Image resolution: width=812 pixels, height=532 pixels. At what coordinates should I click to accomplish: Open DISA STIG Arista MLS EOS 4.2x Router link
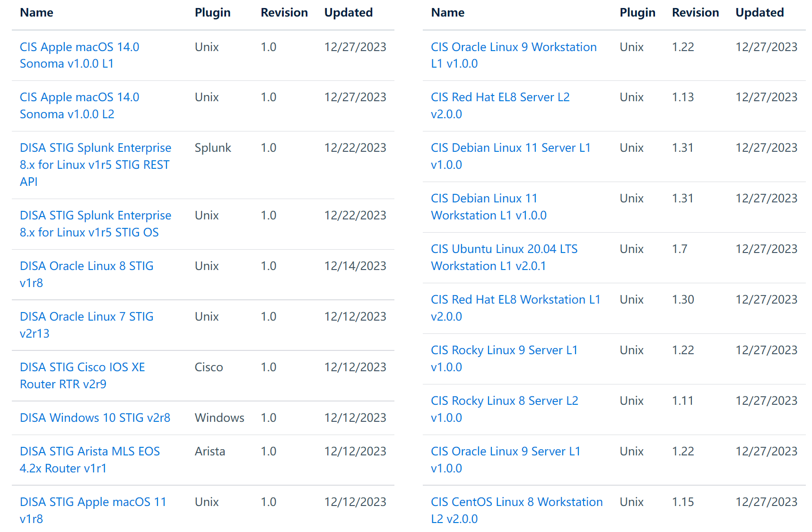(90, 460)
